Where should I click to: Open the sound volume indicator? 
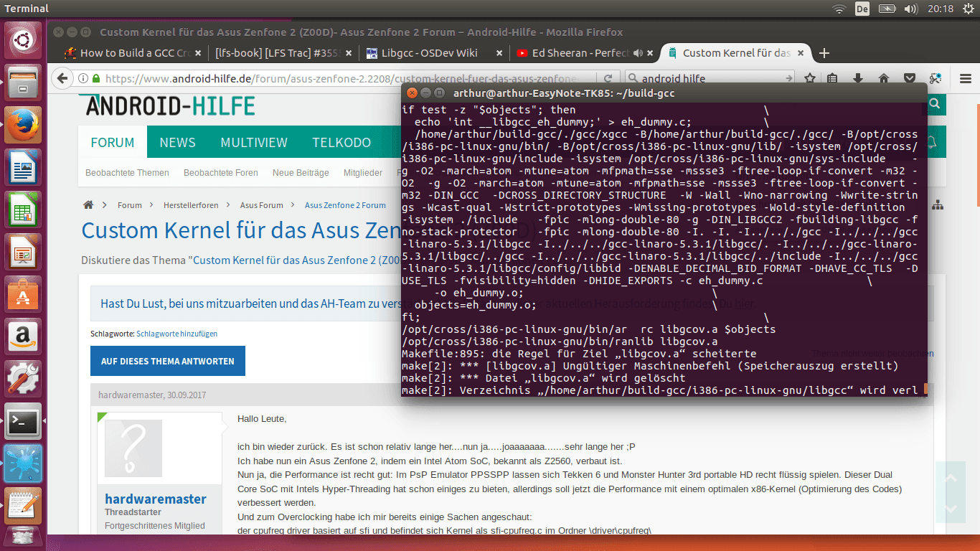911,9
